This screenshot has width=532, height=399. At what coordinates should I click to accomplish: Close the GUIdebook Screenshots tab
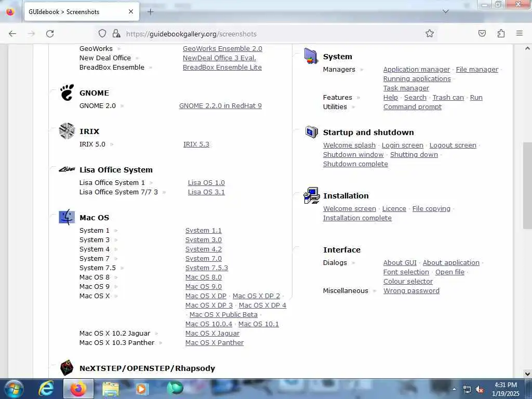click(131, 11)
